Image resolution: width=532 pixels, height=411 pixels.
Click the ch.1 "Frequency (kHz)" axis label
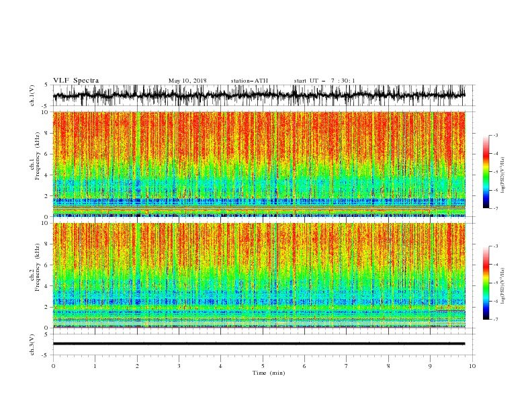click(x=36, y=156)
